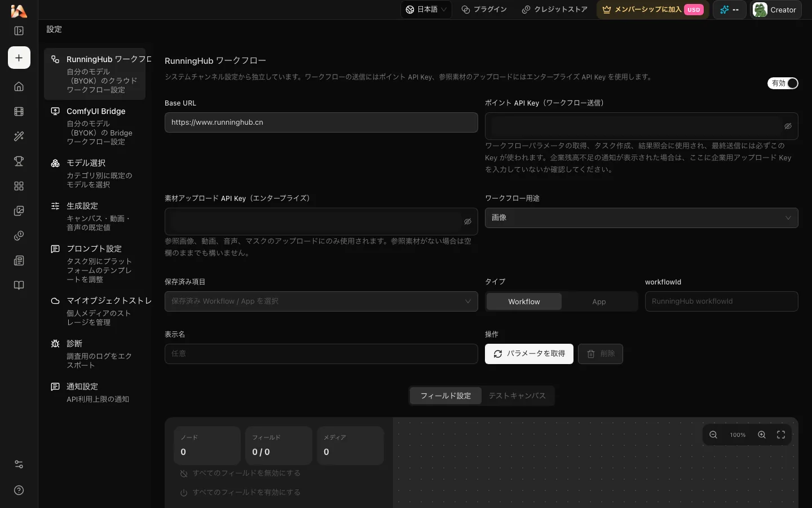Show the 素材アップロード API Key value
The width and height of the screenshot is (812, 508).
click(467, 222)
